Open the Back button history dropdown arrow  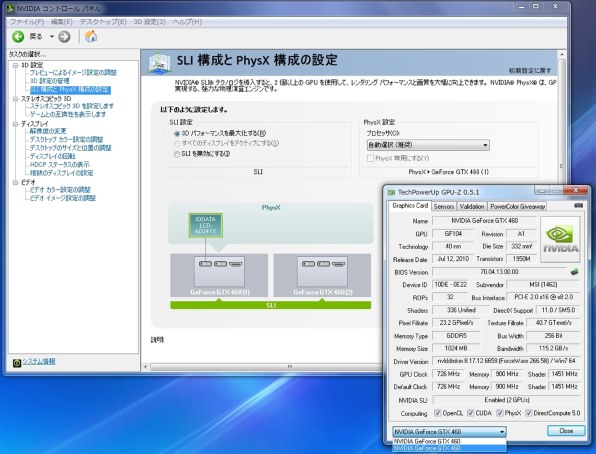52,37
